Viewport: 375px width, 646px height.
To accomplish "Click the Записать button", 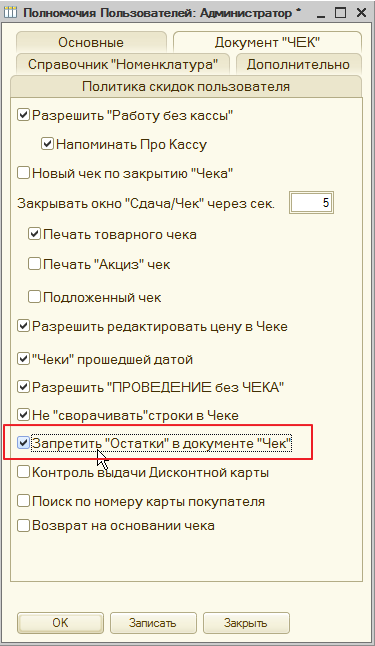I will (x=153, y=623).
